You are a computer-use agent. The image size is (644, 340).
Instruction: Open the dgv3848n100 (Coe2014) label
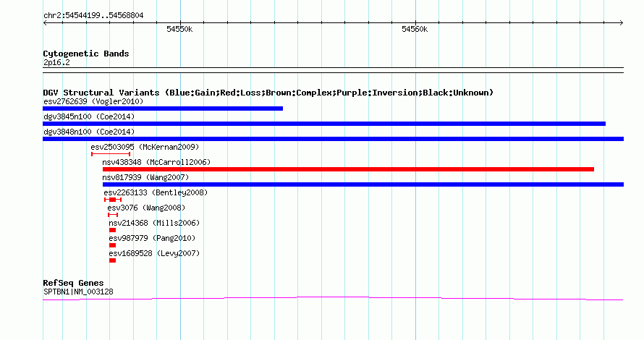(x=89, y=132)
